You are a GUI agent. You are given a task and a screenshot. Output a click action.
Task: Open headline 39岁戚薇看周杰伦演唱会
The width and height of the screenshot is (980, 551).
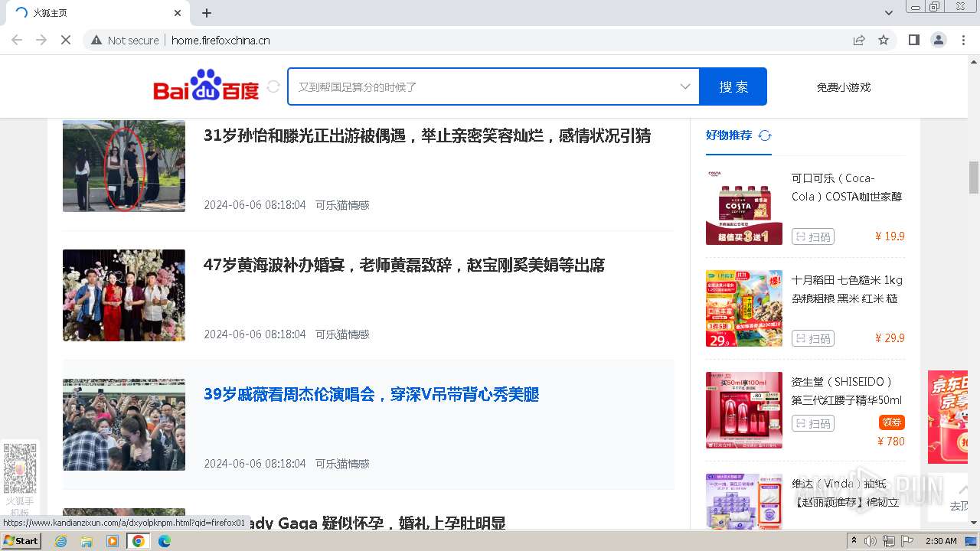pos(371,395)
